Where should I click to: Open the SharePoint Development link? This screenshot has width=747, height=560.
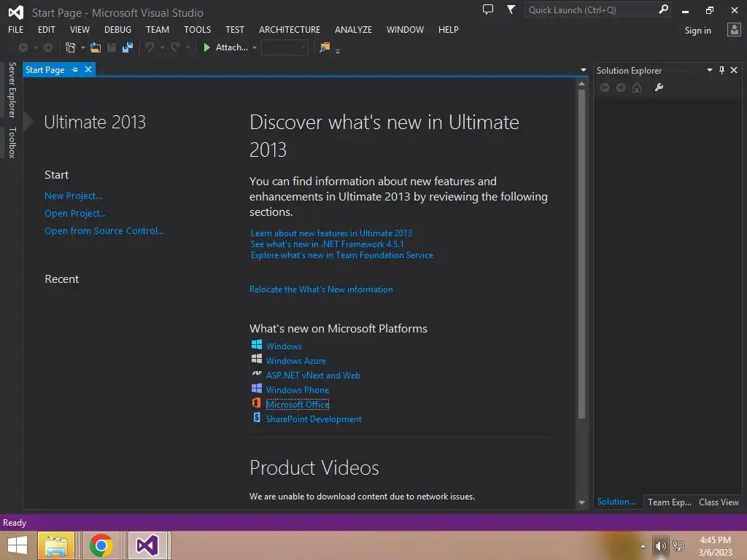tap(314, 419)
